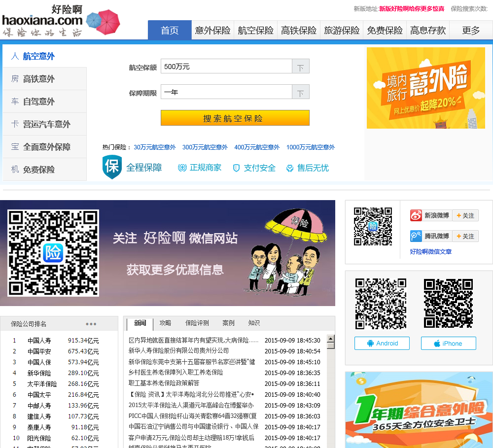Click the 一年 coverage period field
The width and height of the screenshot is (493, 448).
[x=226, y=92]
